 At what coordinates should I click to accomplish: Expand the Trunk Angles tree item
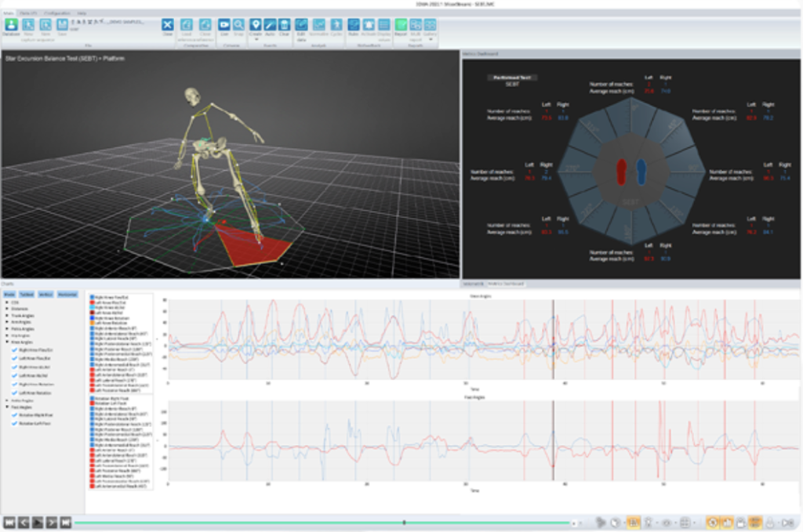(x=7, y=316)
